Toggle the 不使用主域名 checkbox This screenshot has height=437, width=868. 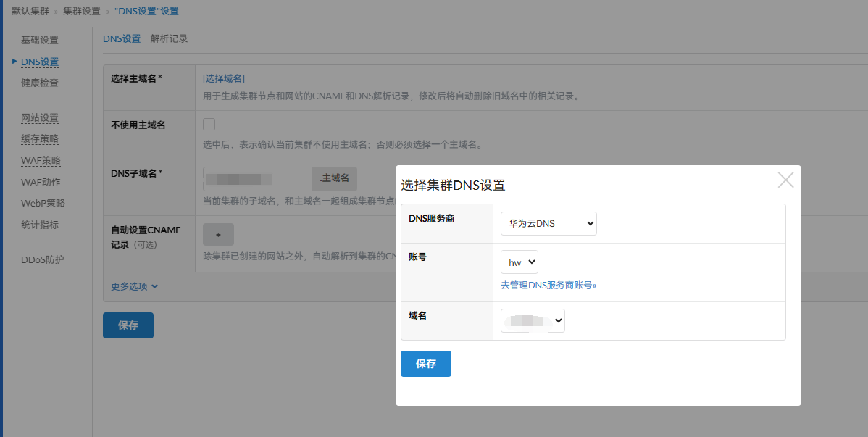[209, 124]
